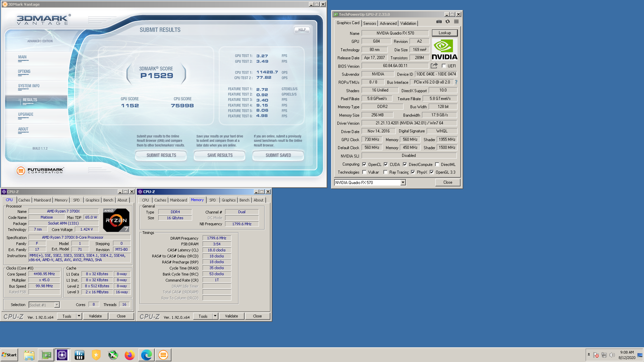Screen dimensions: 644x362
Task: Switch to the Advanced tab in GPU-Z
Action: coord(388,23)
